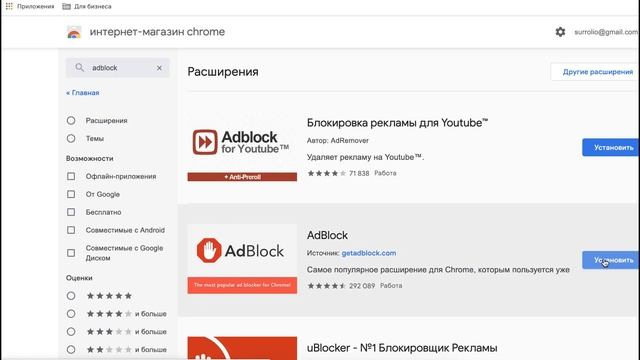
Task: Click inside the adblock search field
Action: tap(118, 68)
